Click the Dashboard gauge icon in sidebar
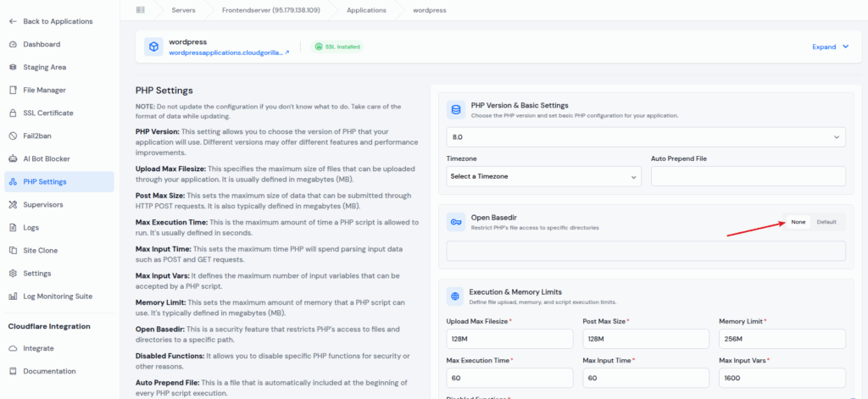 14,44
